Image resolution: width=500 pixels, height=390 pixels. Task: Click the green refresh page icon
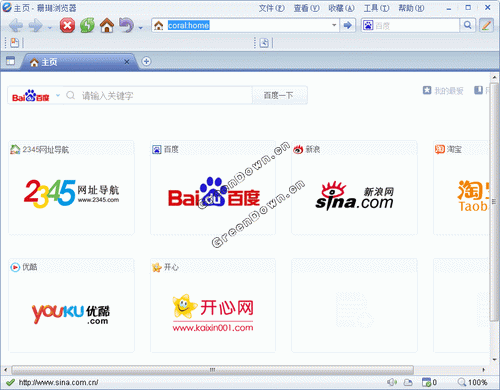[87, 25]
